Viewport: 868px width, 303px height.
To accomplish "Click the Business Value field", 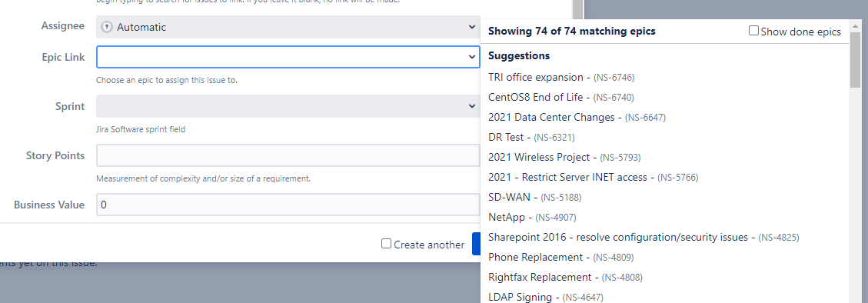I will point(288,205).
